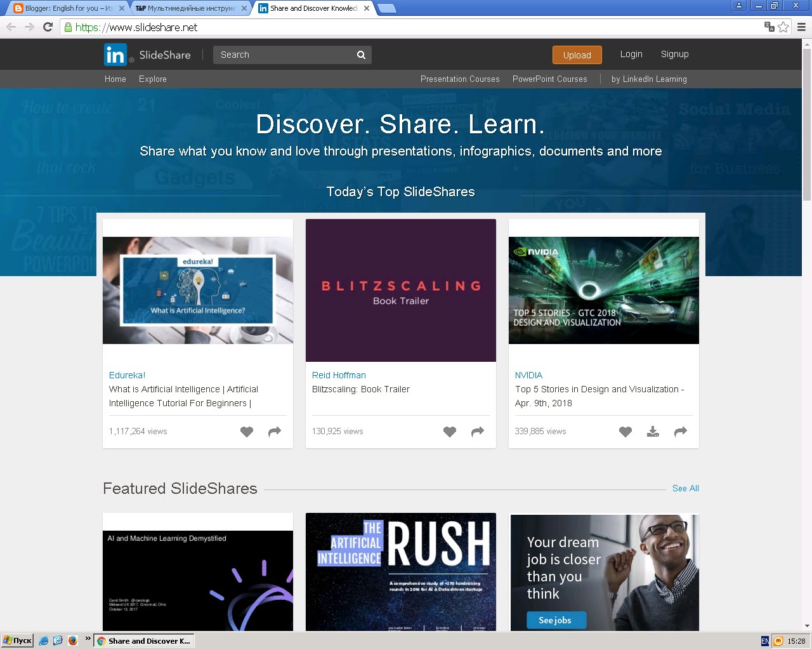
Task: Click the See jobs button in the ad
Action: pos(556,620)
